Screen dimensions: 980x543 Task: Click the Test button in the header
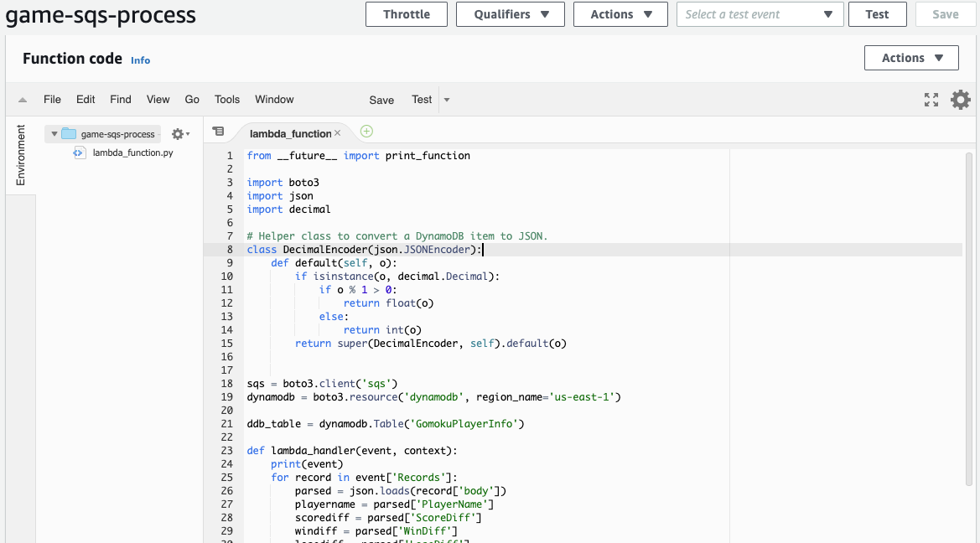pos(877,14)
